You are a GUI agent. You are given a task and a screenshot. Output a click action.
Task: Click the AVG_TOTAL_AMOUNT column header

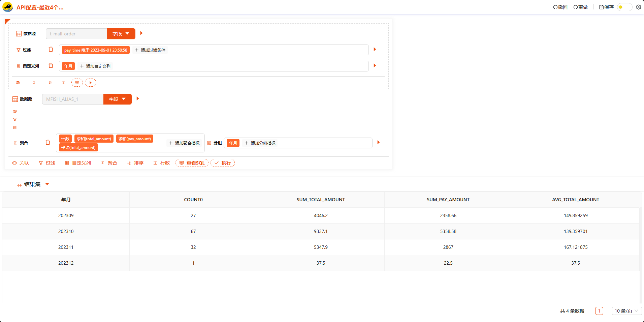coord(576,200)
